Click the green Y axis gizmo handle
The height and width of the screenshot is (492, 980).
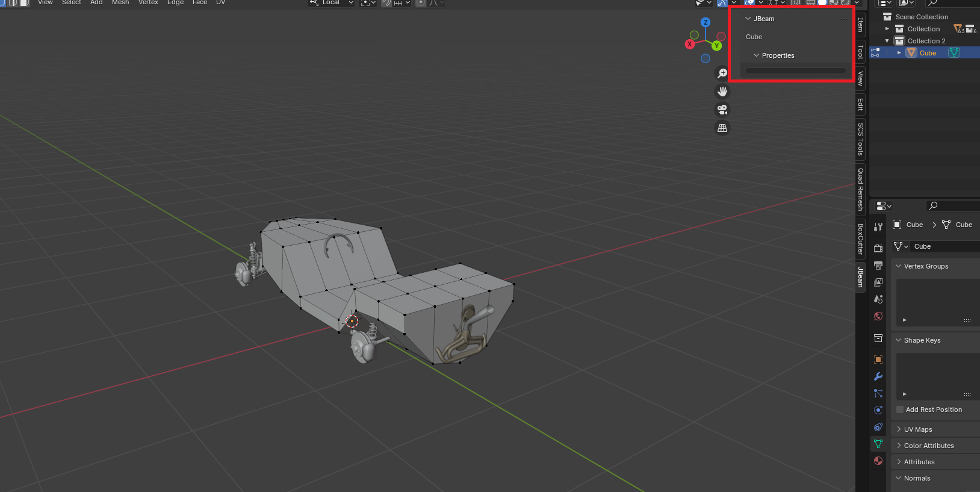click(716, 46)
